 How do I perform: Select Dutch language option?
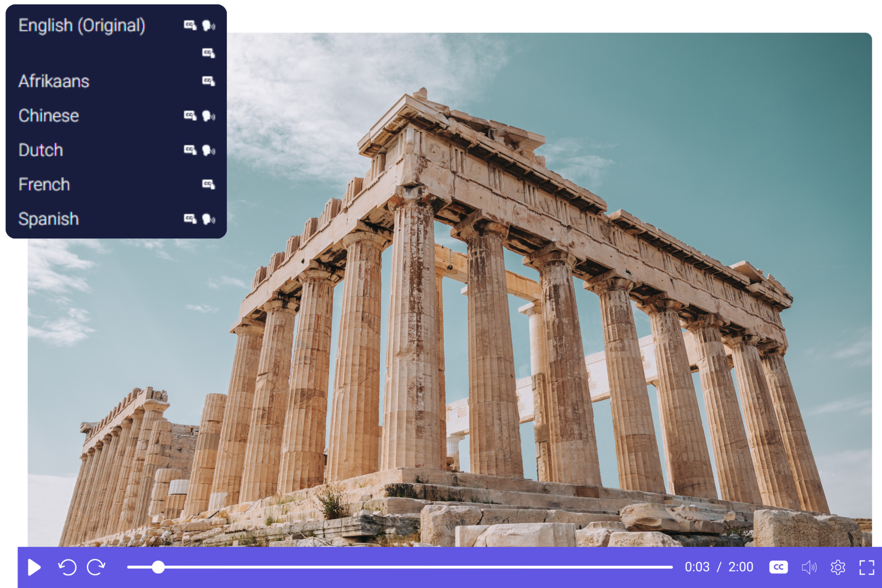tap(41, 150)
